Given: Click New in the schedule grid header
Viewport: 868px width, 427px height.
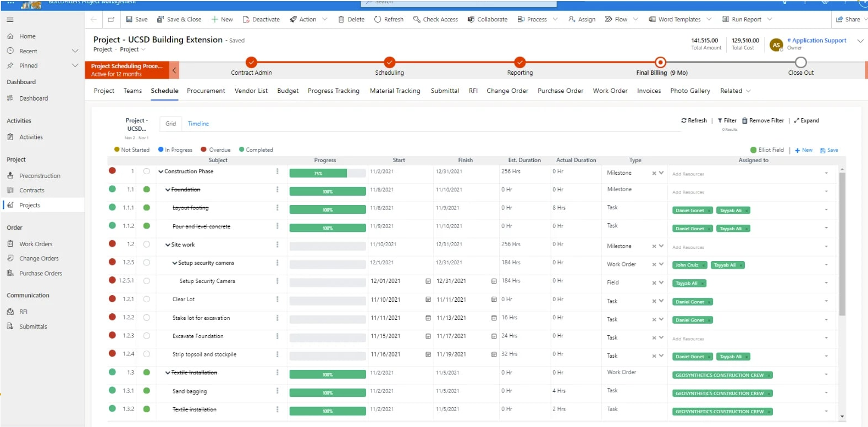Looking at the screenshot, I should point(804,150).
